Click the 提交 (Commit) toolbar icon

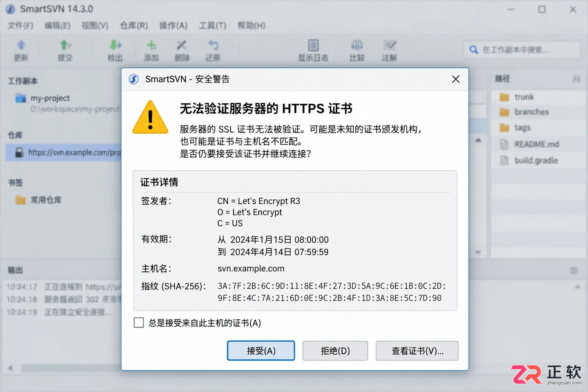(65, 45)
